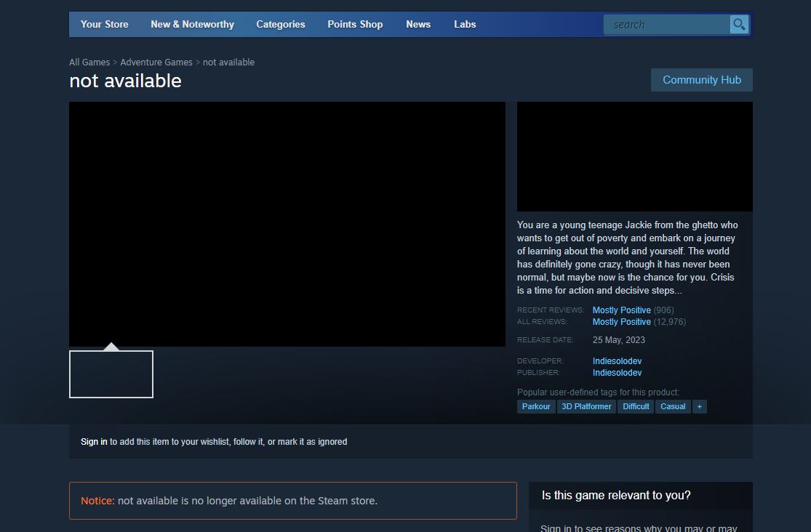Click the 'not available' page title

(x=126, y=81)
